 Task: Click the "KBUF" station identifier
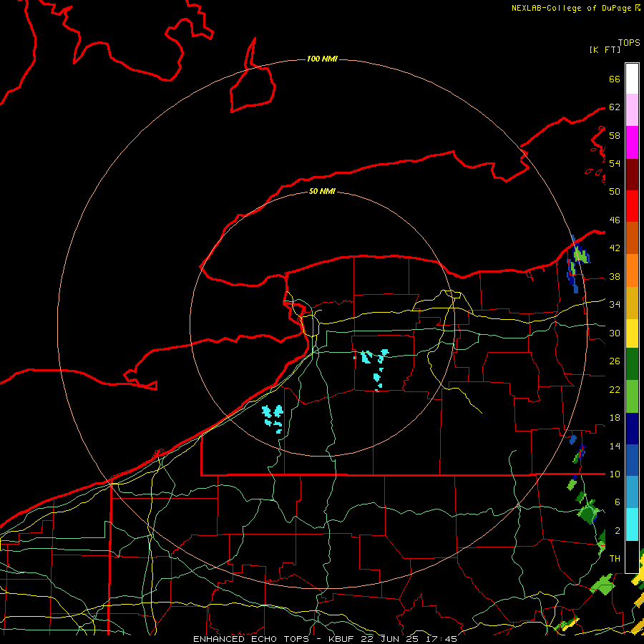343,639
